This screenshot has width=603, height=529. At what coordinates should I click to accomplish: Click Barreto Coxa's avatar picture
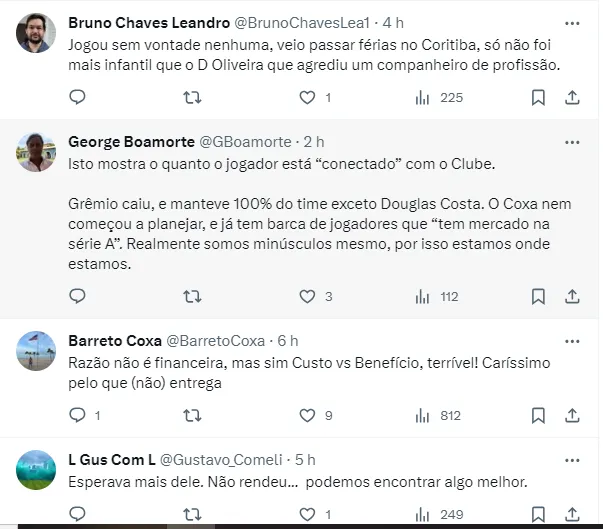(36, 351)
